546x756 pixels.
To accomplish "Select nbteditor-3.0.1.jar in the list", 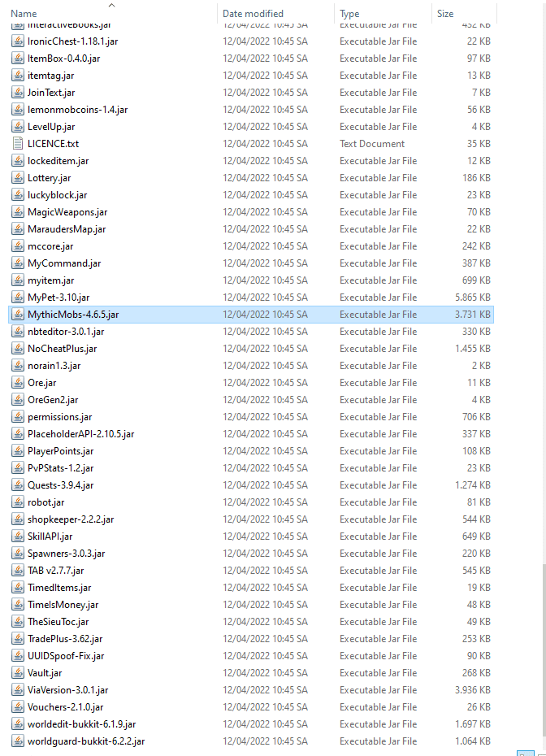I will 66,332.
